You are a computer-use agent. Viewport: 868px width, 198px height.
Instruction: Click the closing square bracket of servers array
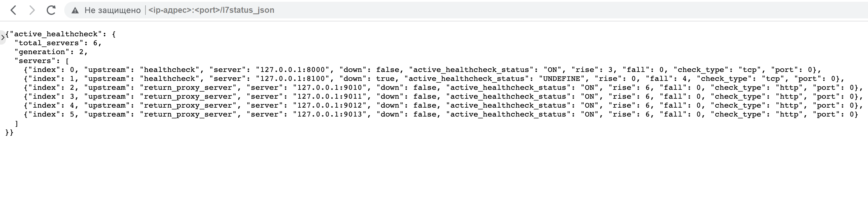(x=17, y=124)
